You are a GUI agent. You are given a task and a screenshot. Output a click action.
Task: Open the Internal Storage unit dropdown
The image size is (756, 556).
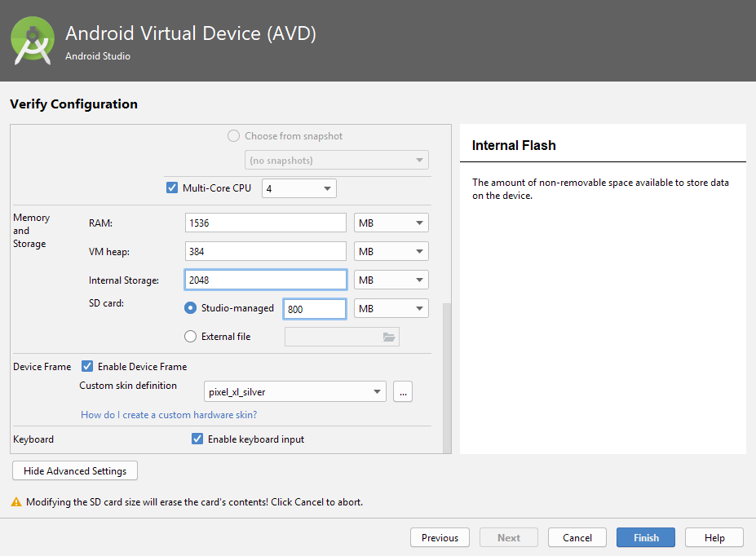pos(391,280)
